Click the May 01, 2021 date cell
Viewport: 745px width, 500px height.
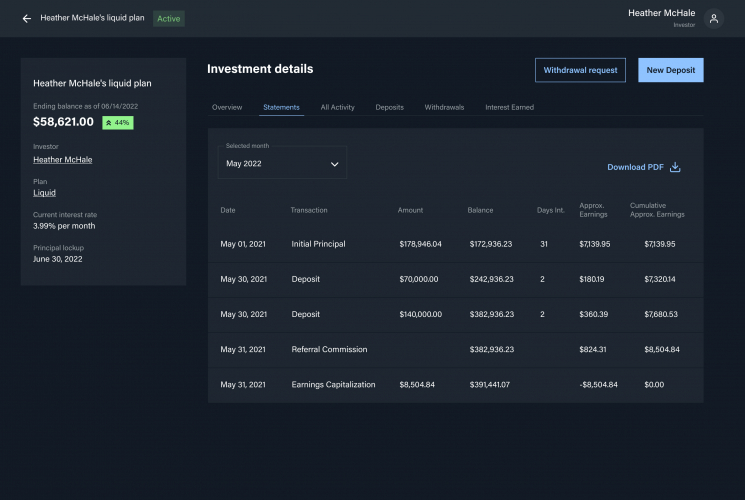click(243, 244)
